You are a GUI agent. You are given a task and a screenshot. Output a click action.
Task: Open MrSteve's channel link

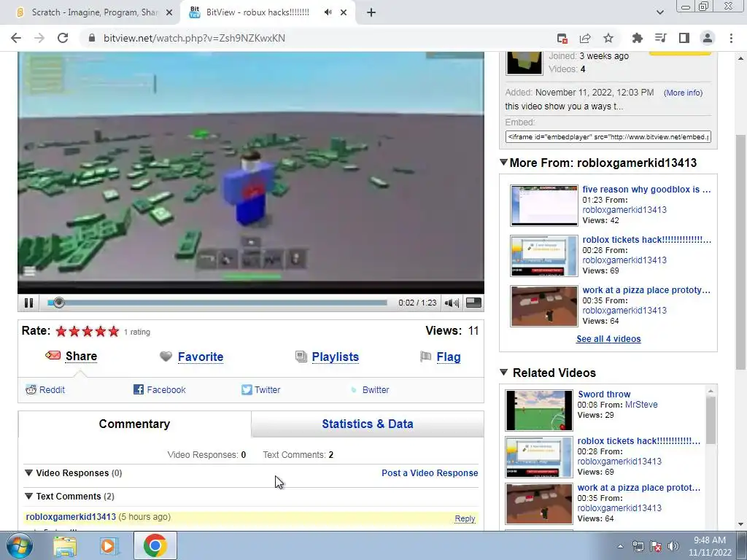(641, 404)
